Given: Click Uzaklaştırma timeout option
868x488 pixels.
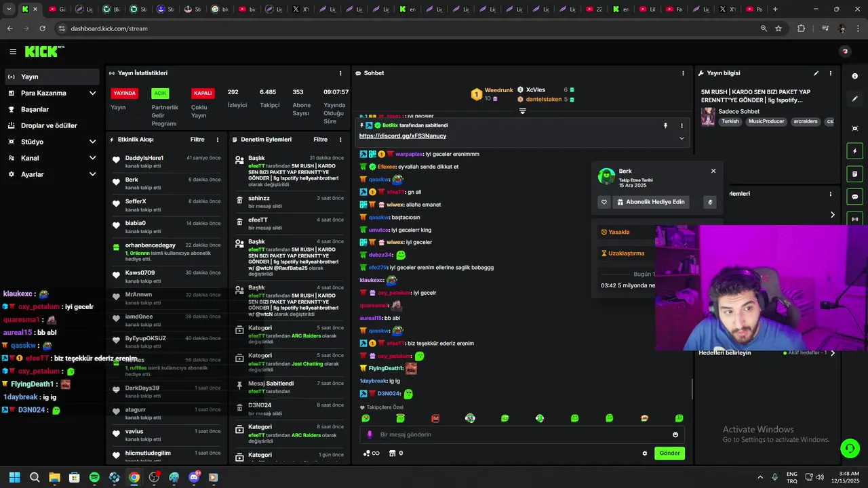Looking at the screenshot, I should pyautogui.click(x=623, y=253).
